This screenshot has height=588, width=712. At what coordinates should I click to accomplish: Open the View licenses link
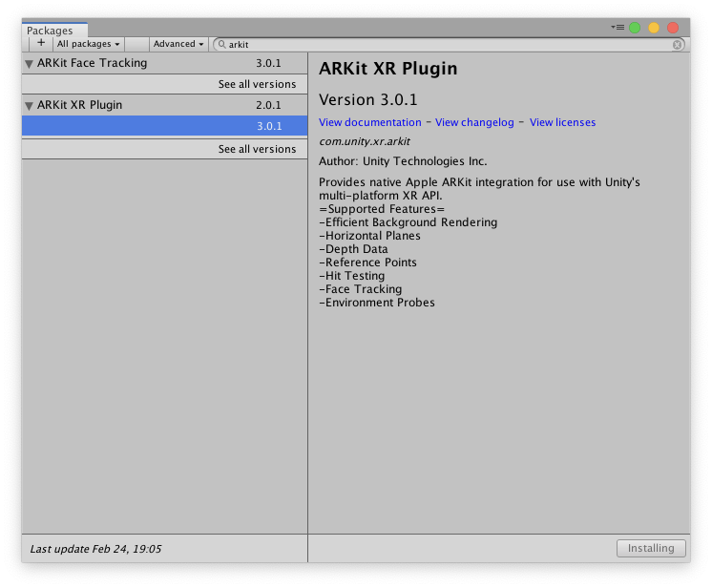[562, 122]
